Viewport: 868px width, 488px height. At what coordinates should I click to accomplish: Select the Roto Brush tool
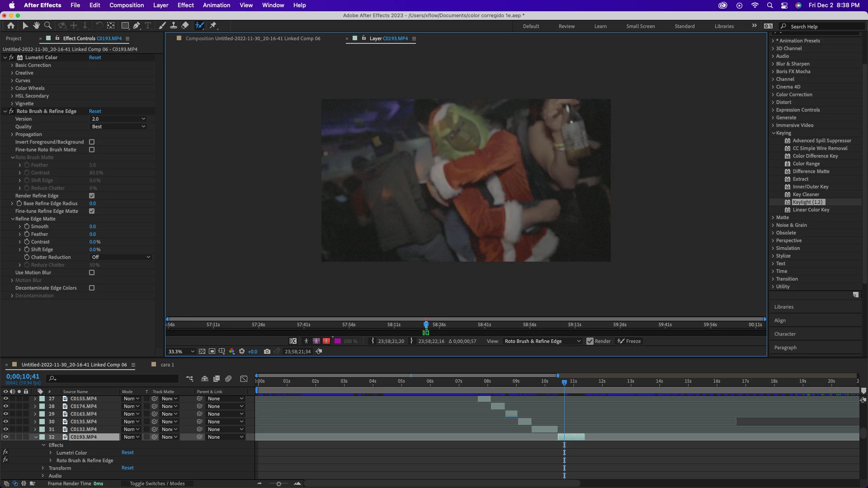[x=199, y=26]
